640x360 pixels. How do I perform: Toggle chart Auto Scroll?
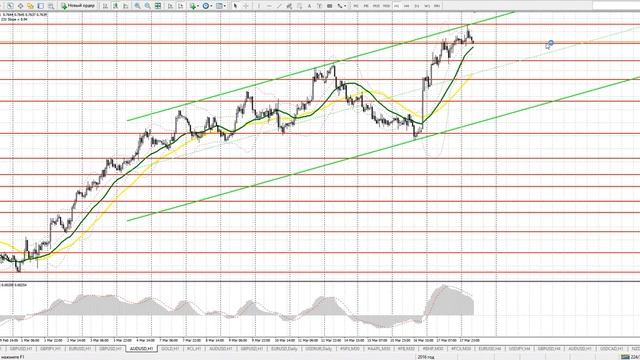coord(170,6)
